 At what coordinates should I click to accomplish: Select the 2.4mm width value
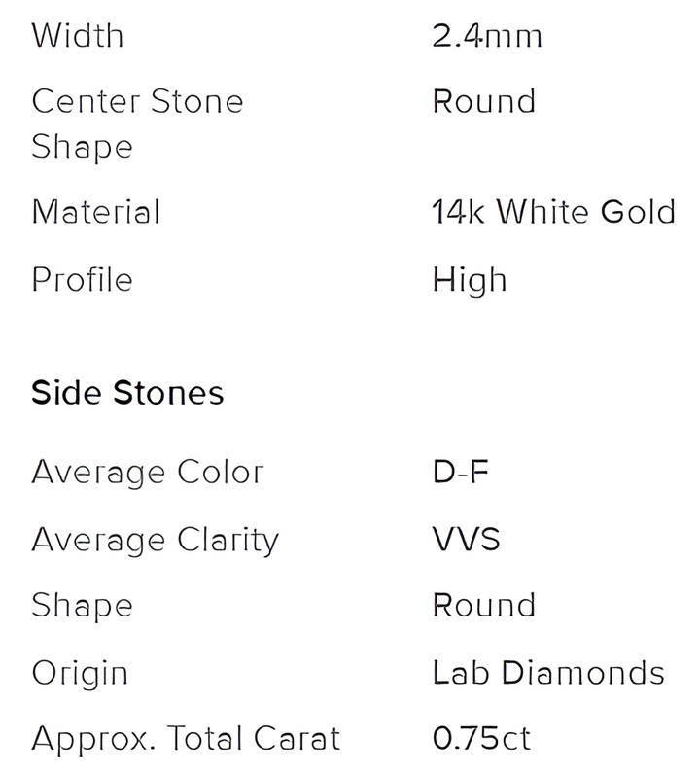click(x=486, y=36)
